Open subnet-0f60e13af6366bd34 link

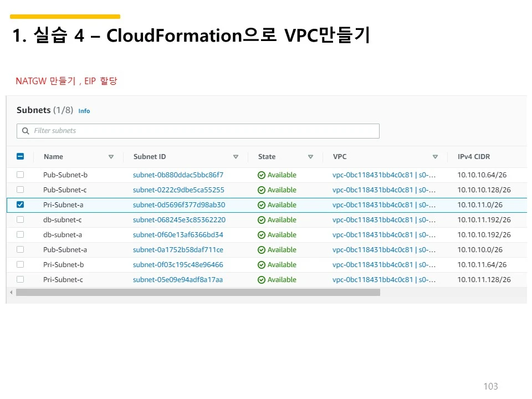pos(178,235)
